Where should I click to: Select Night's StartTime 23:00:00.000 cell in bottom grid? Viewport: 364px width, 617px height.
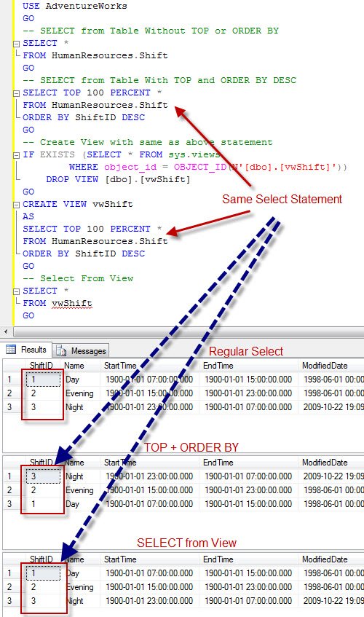(x=149, y=601)
